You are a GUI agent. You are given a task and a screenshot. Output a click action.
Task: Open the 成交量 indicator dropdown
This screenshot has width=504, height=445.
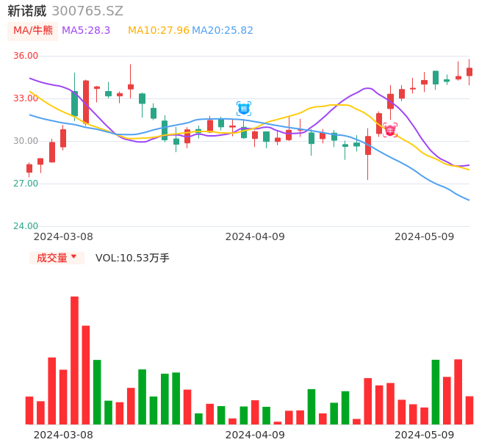(57, 258)
